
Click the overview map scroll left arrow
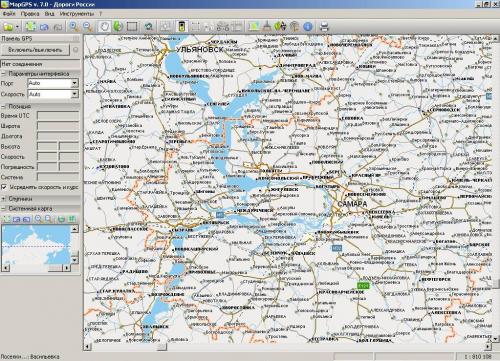pos(5,268)
